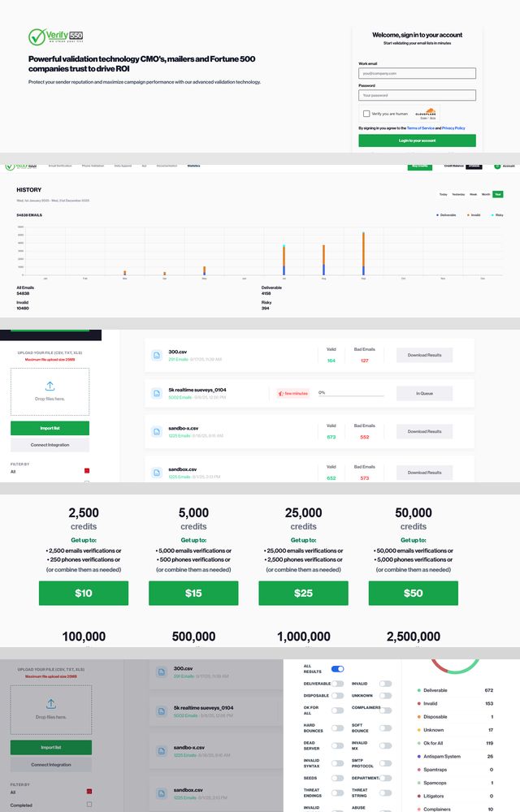Click the upload arrow icon in drop zone
The image size is (520, 812).
click(x=50, y=387)
